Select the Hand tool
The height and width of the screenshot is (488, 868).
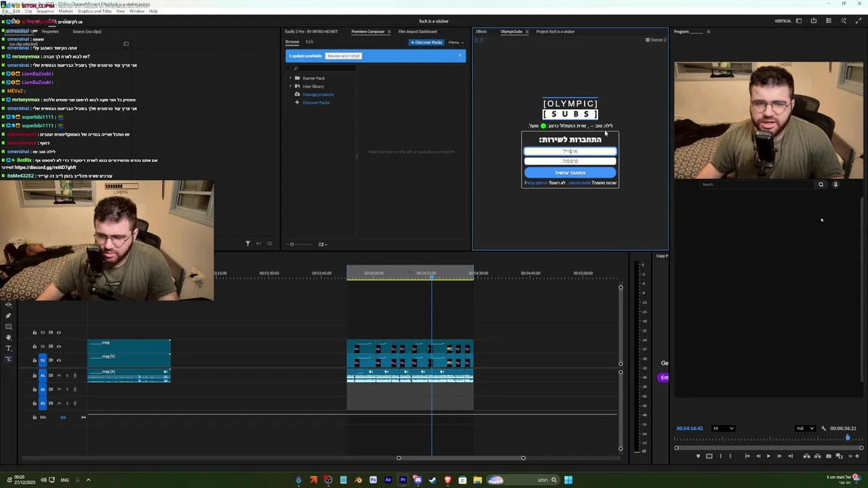8,337
